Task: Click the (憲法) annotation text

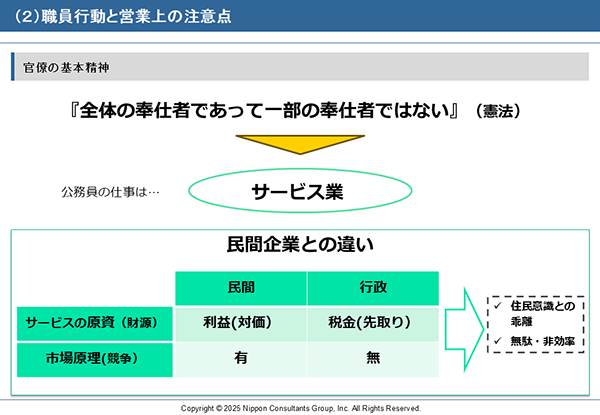Action: pyautogui.click(x=498, y=111)
